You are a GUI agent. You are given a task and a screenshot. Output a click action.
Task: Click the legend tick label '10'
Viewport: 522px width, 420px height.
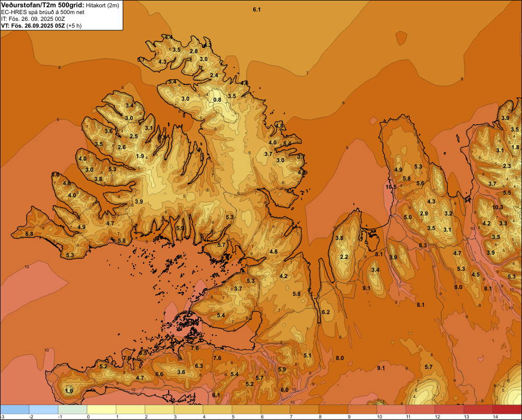[x=379, y=417]
